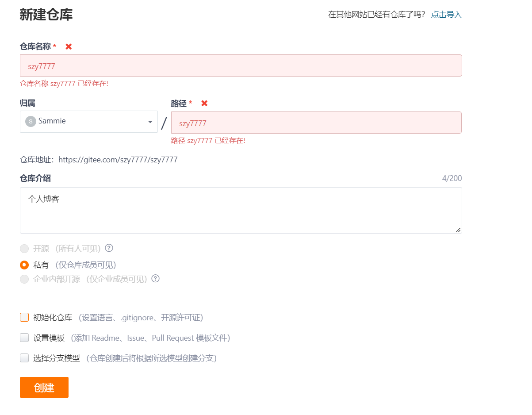Click the textarea resize handle in 仓库介绍
Image resolution: width=532 pixels, height=415 pixels.
point(458,230)
